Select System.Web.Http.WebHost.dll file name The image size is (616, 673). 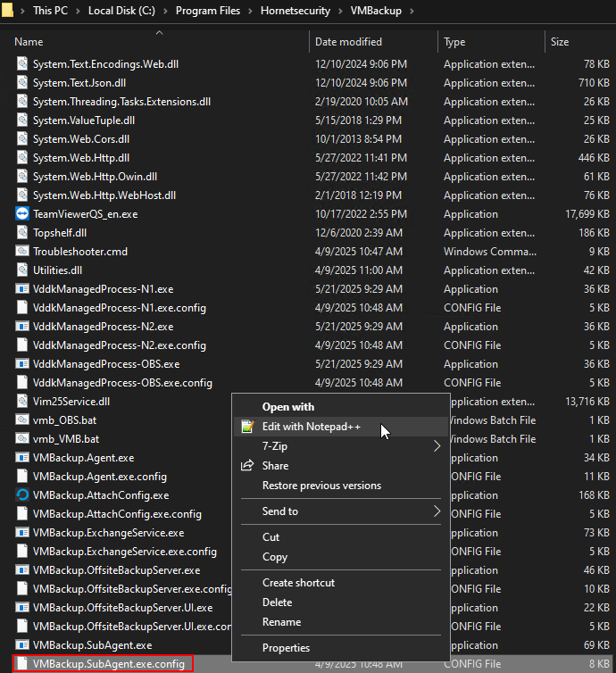tap(104, 195)
